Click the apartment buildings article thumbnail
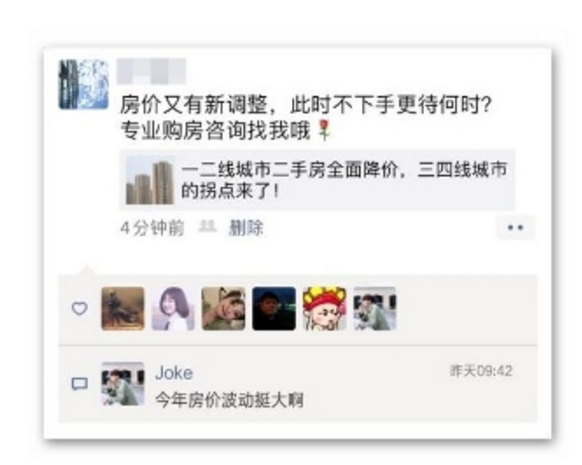This screenshot has height=465, width=582. (x=150, y=180)
